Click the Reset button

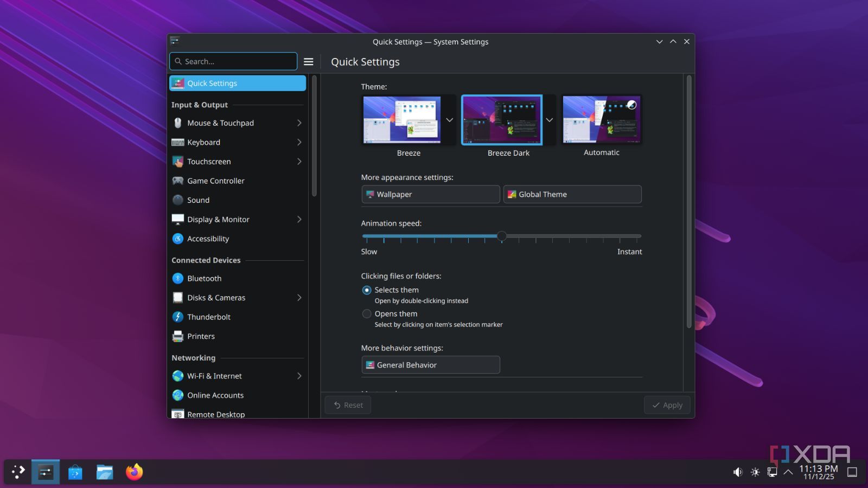point(348,405)
